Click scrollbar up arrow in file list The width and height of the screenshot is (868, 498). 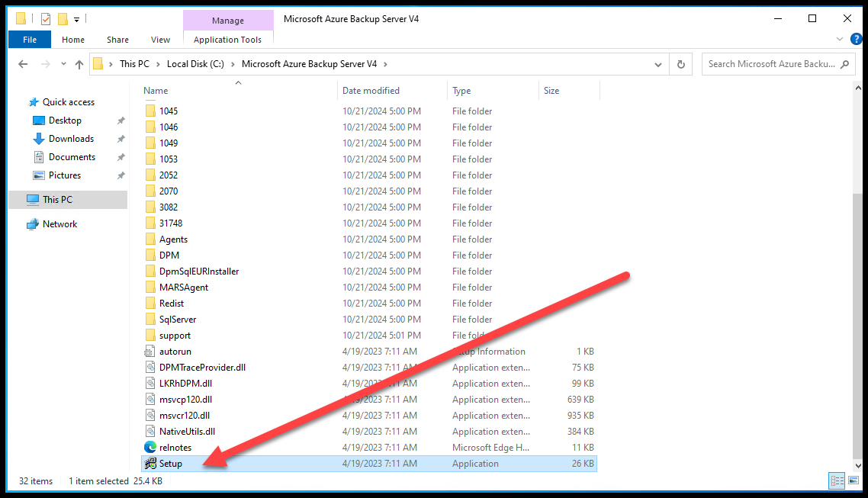point(857,88)
